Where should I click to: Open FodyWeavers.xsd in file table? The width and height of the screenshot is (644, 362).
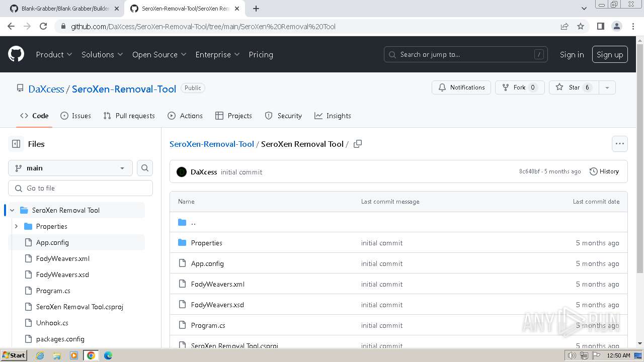point(217,305)
